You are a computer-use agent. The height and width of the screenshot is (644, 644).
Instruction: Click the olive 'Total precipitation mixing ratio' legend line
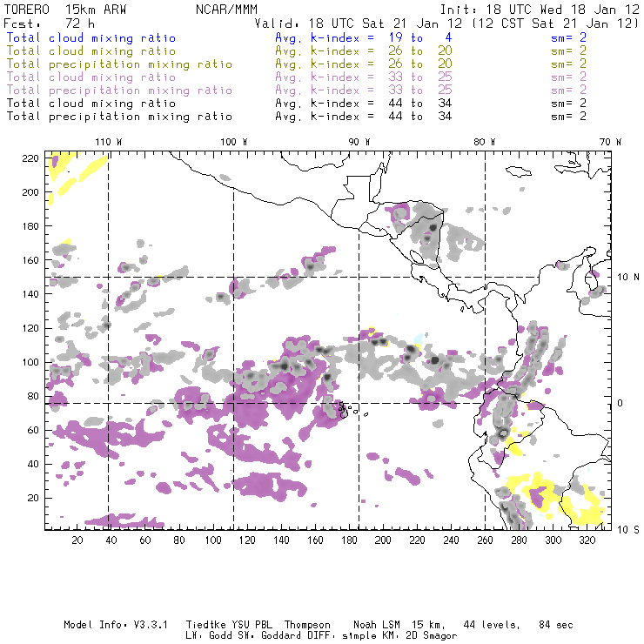(119, 64)
